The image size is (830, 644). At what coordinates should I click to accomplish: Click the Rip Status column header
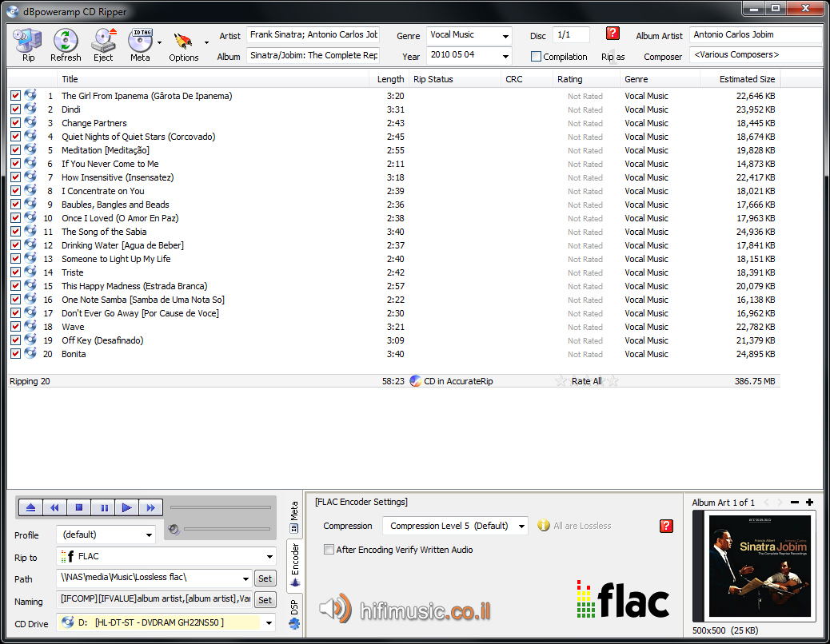click(455, 79)
